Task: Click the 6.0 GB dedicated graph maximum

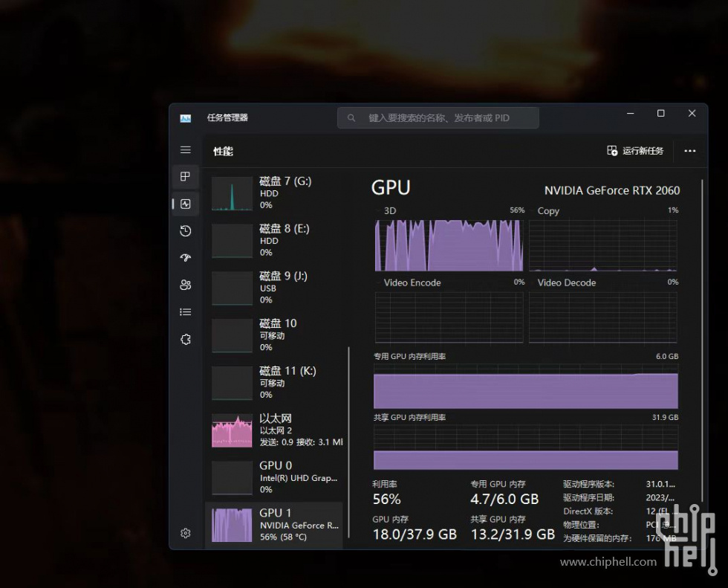Action: point(667,356)
